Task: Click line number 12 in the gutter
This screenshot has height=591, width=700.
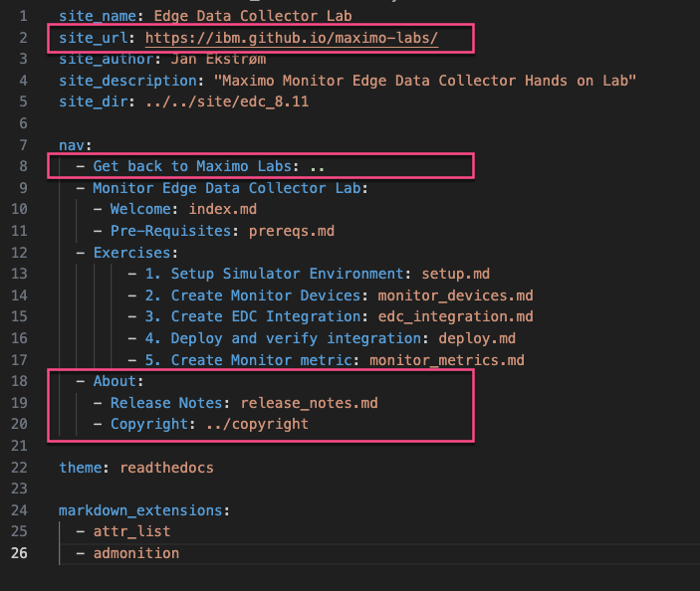Action: coord(19,253)
